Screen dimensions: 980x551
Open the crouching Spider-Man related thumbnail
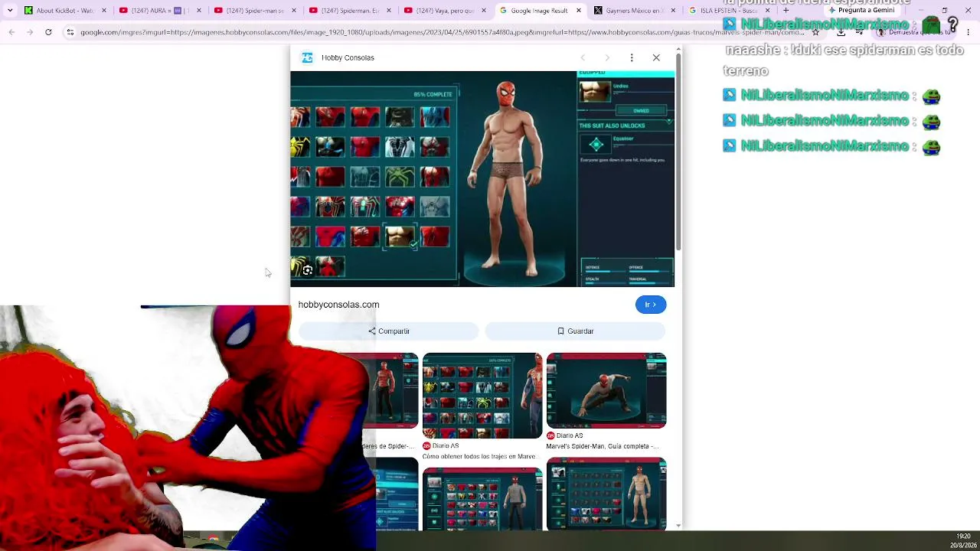click(606, 390)
